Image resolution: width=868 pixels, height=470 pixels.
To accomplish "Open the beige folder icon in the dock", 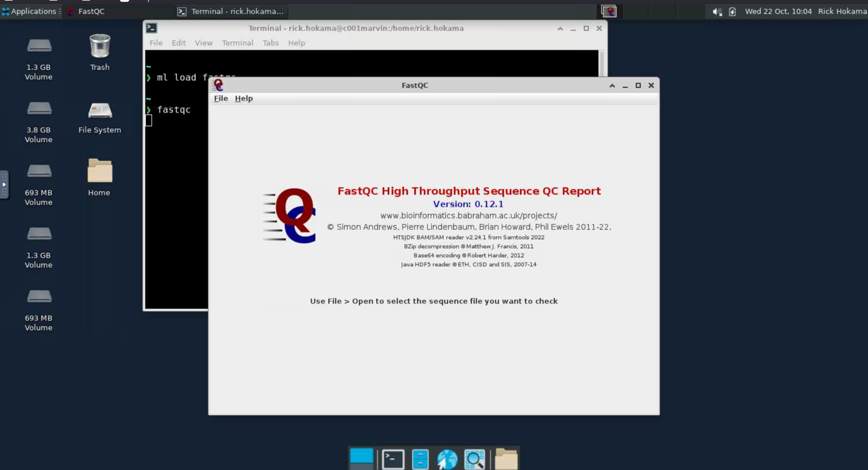I will (507, 459).
